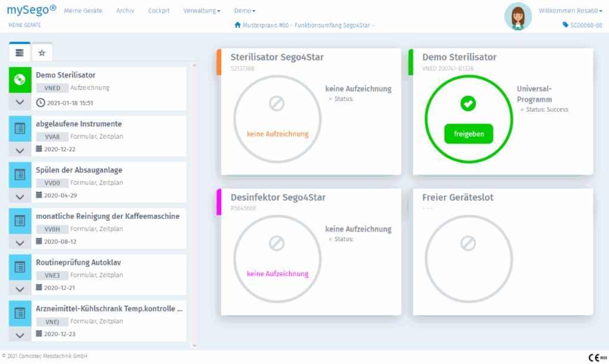Open the Meine Geräte menu item
Image resolution: width=609 pixels, height=364 pixels.
click(83, 11)
